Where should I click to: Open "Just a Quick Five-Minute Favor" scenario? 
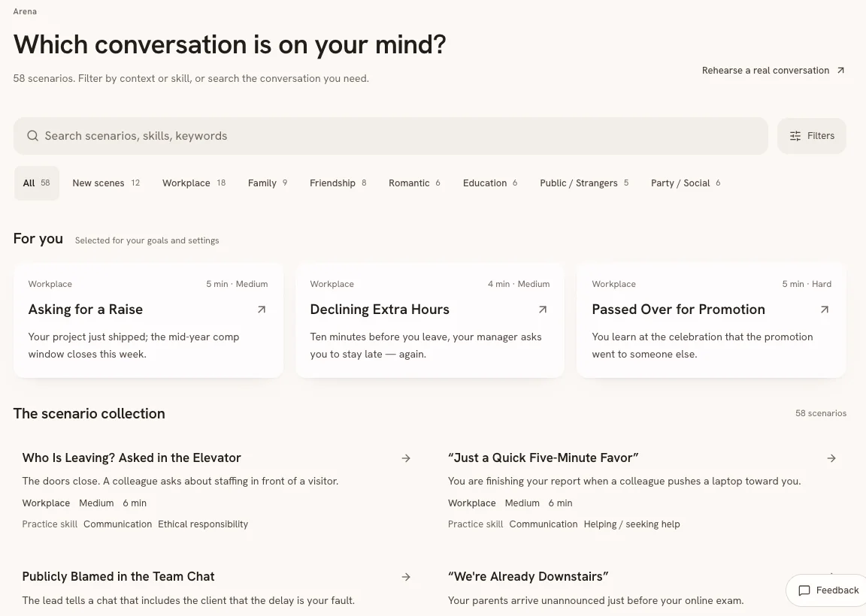(x=543, y=457)
